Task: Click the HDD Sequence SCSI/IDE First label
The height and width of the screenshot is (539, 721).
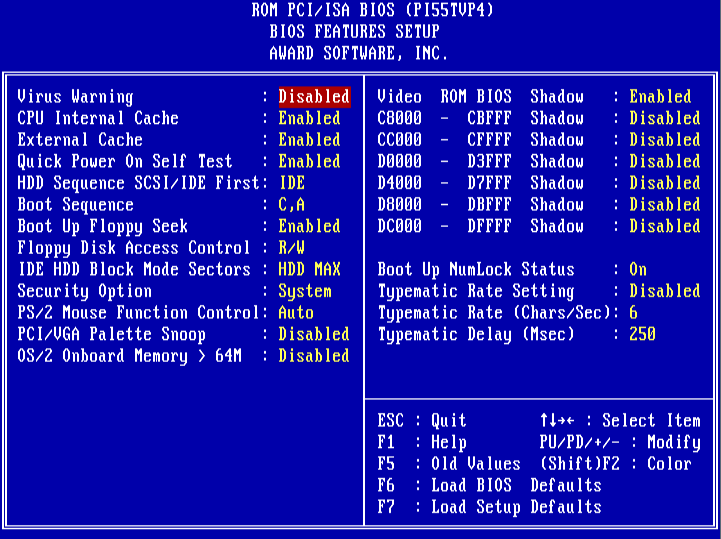Action: click(138, 183)
